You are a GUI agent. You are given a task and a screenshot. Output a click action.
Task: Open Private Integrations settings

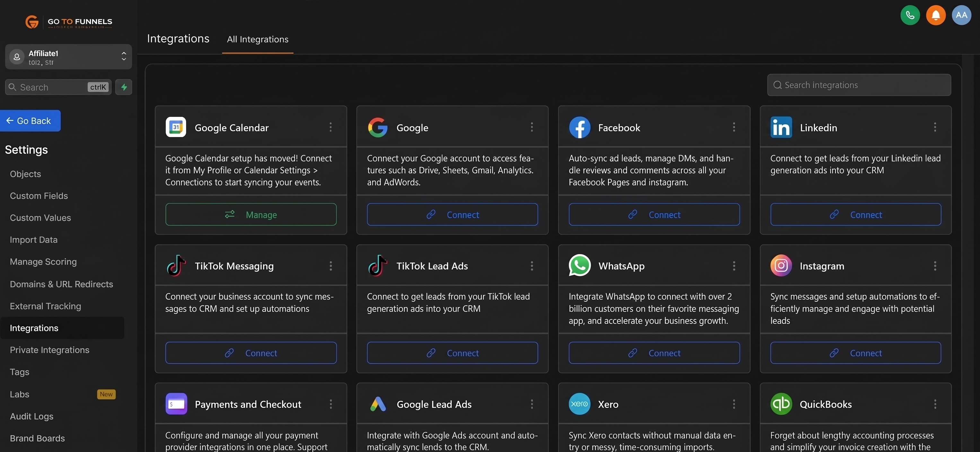tap(49, 350)
